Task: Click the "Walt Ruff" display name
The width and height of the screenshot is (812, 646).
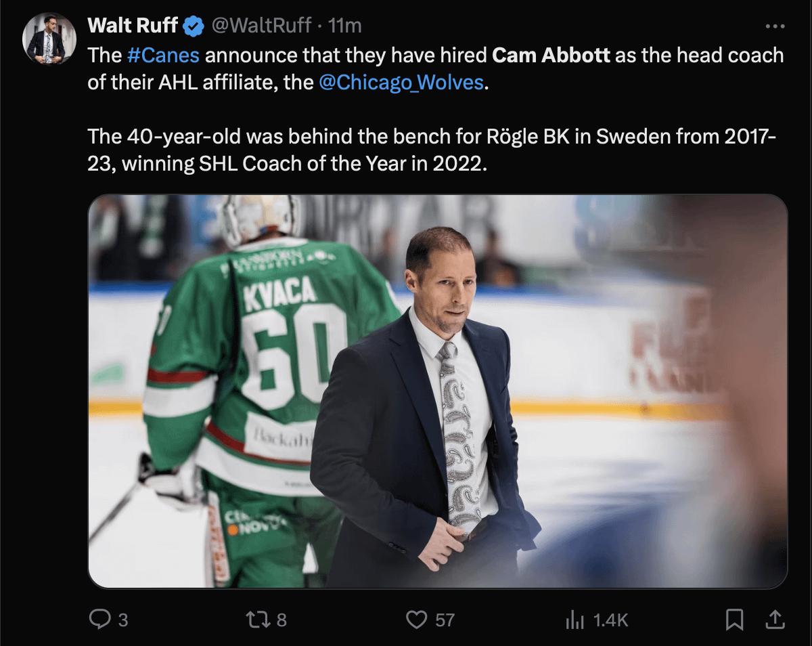Action: pos(133,26)
